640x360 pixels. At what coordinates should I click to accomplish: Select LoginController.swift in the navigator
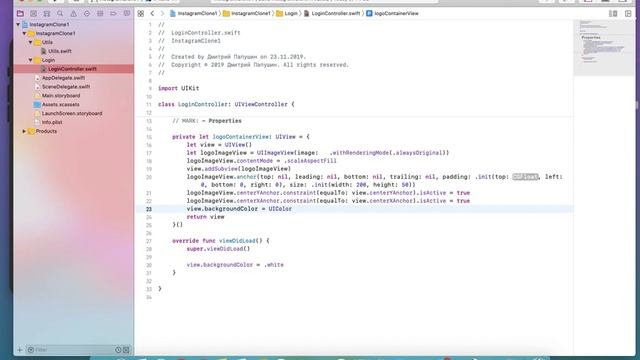[x=73, y=69]
